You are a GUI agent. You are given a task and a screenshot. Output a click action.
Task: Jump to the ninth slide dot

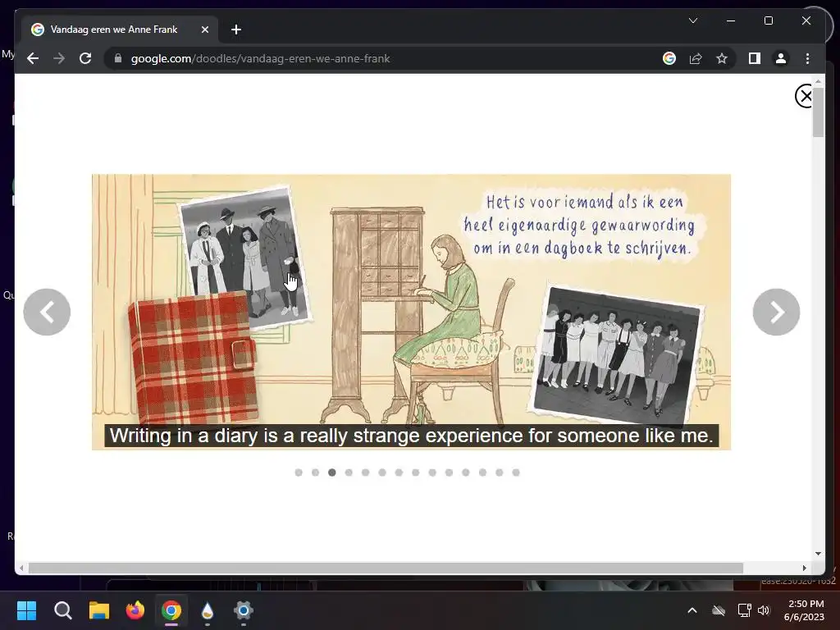pyautogui.click(x=432, y=472)
